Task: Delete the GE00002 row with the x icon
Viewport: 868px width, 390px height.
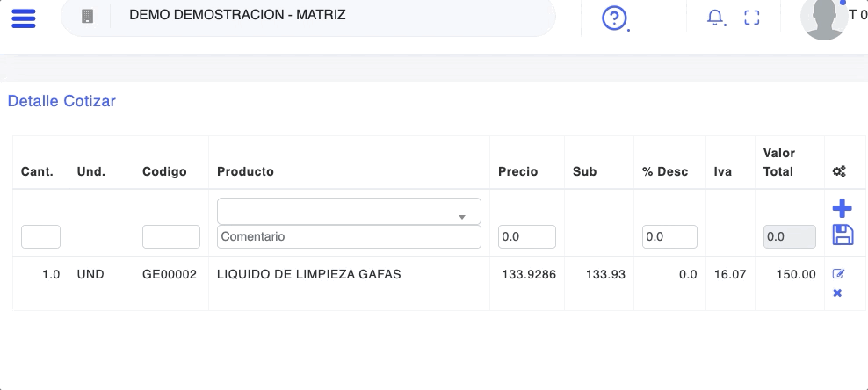Action: (x=837, y=292)
